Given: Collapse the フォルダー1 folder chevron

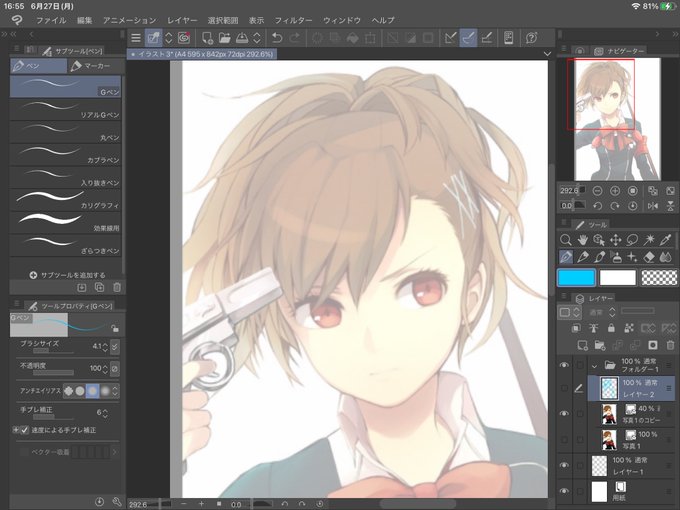Looking at the screenshot, I should (x=594, y=366).
